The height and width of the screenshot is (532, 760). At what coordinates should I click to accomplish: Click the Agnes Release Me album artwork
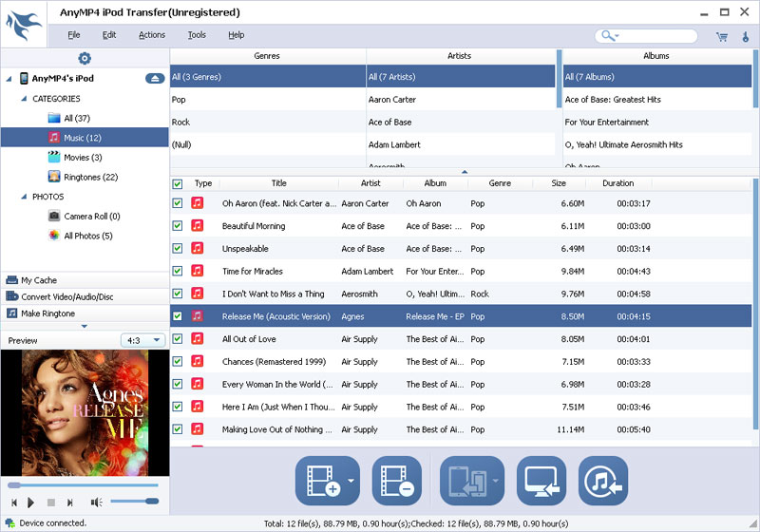tap(85, 413)
